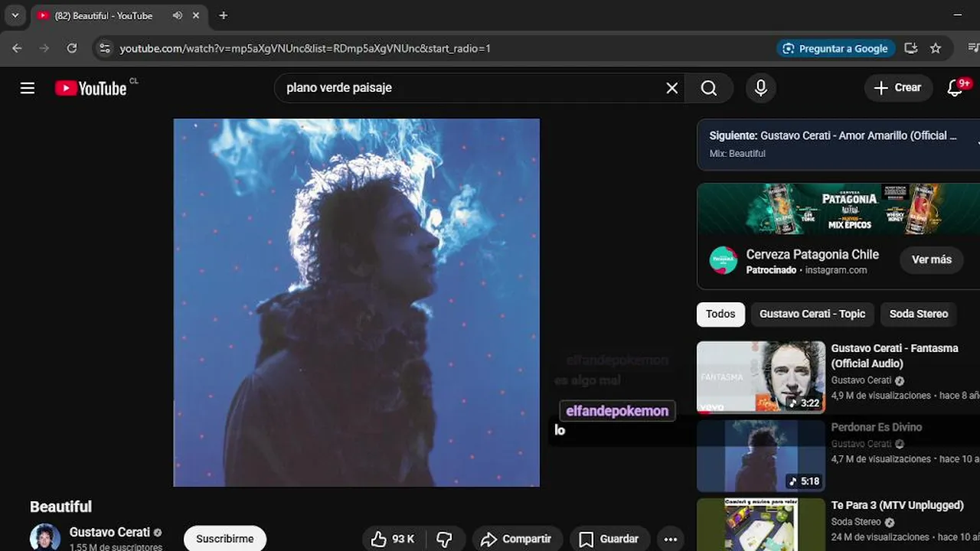Click Siguiente: Amor Amarillo text

[833, 135]
